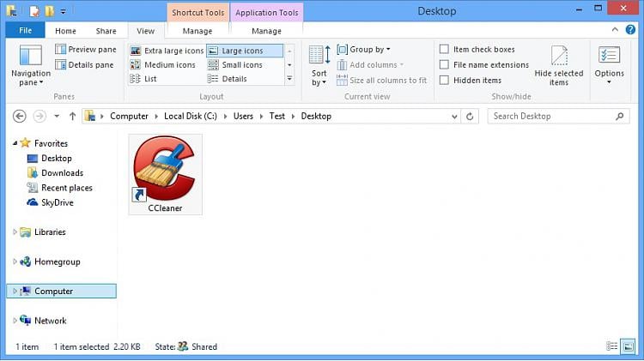Switch to large thumbnails view in status bar
The height and width of the screenshot is (361, 644).
coord(628,346)
